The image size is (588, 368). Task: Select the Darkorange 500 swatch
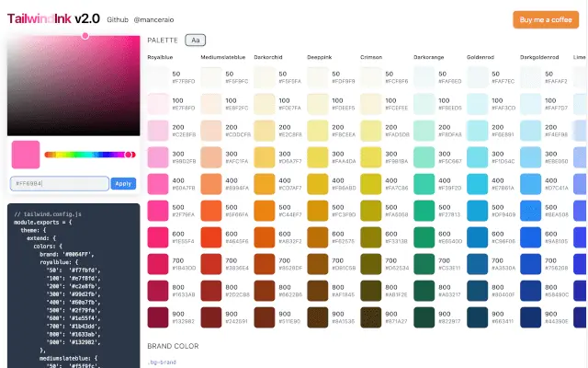pos(424,211)
